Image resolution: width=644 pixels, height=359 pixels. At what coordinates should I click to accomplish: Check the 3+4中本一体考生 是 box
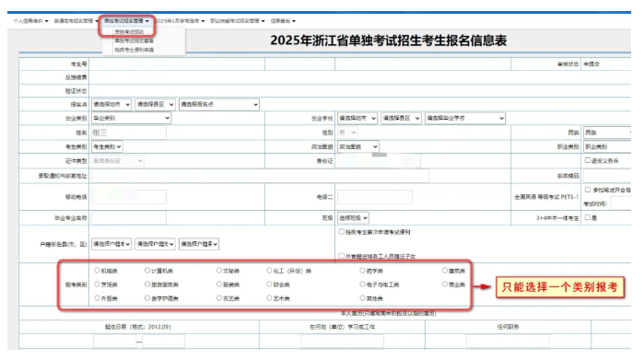pos(587,217)
